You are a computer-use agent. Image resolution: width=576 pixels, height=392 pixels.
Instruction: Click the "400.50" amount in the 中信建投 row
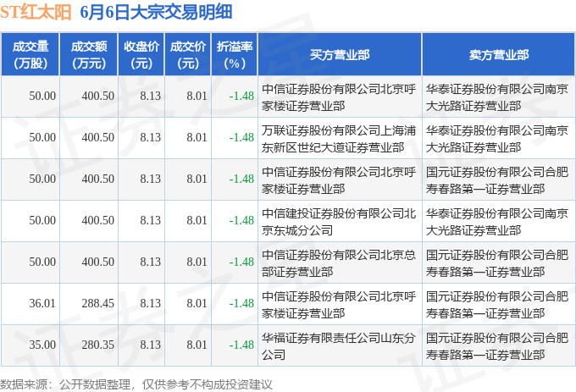pos(98,221)
